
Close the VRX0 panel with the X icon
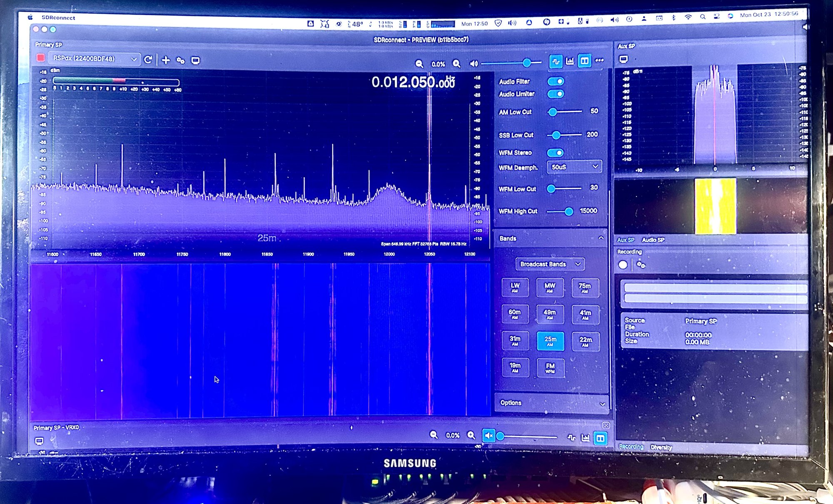[x=606, y=425]
